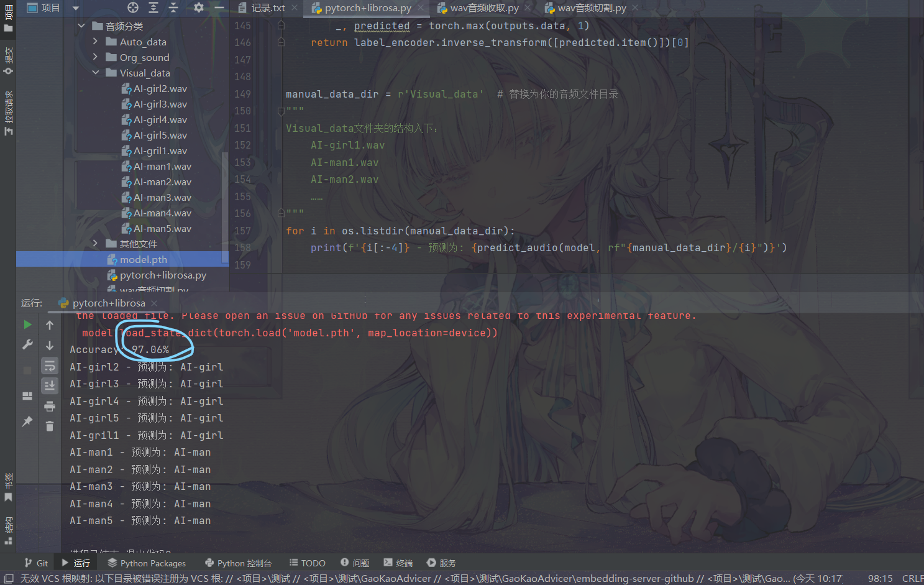This screenshot has height=585, width=924.
Task: Click down arrow to next stack trace
Action: [50, 345]
